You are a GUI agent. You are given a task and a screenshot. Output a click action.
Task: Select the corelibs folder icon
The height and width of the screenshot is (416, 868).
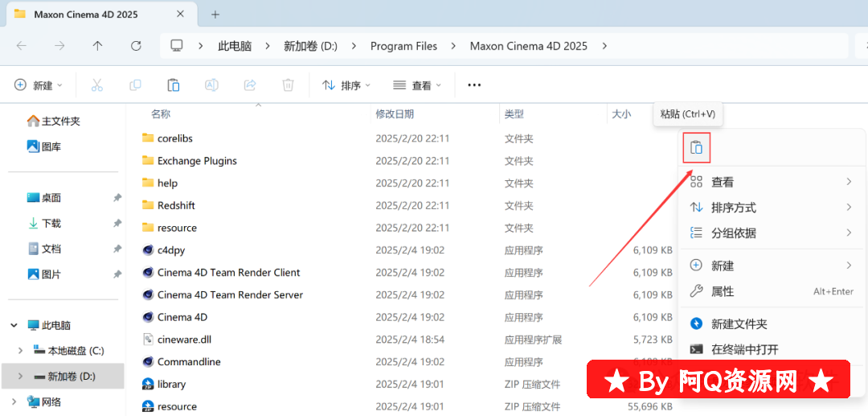148,138
